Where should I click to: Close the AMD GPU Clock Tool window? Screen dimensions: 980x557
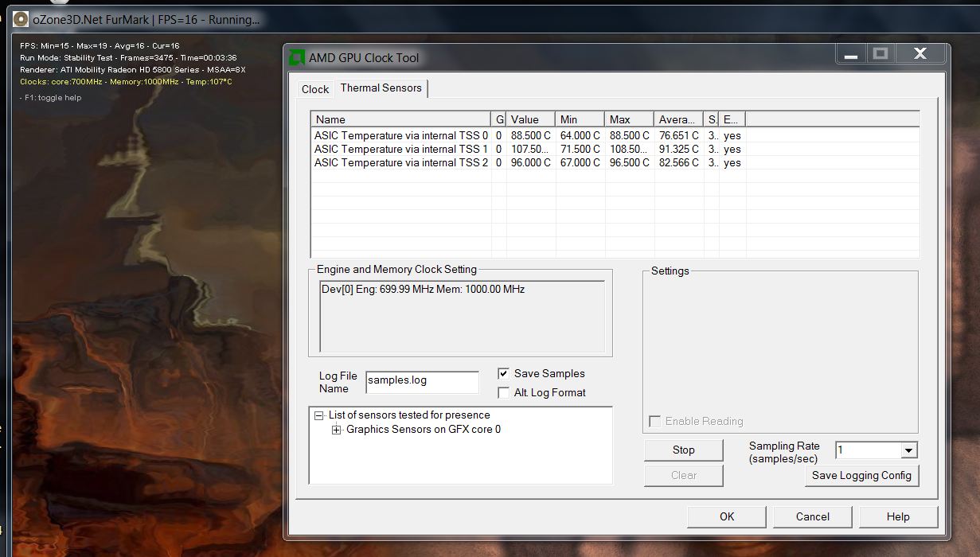920,53
